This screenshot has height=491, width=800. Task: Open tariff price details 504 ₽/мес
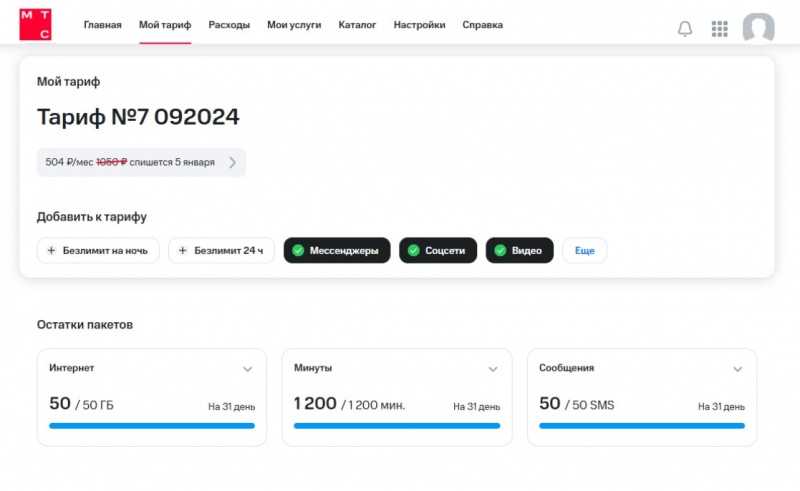pos(140,162)
